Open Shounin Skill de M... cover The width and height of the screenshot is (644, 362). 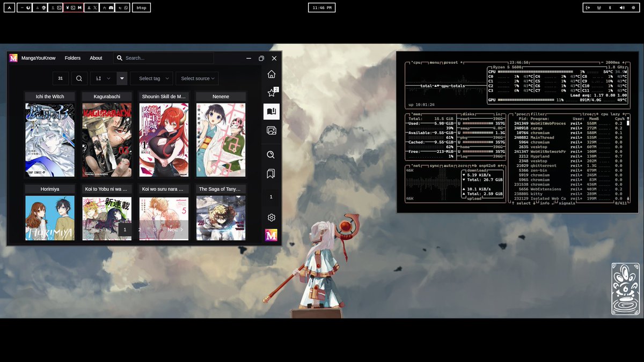164,140
